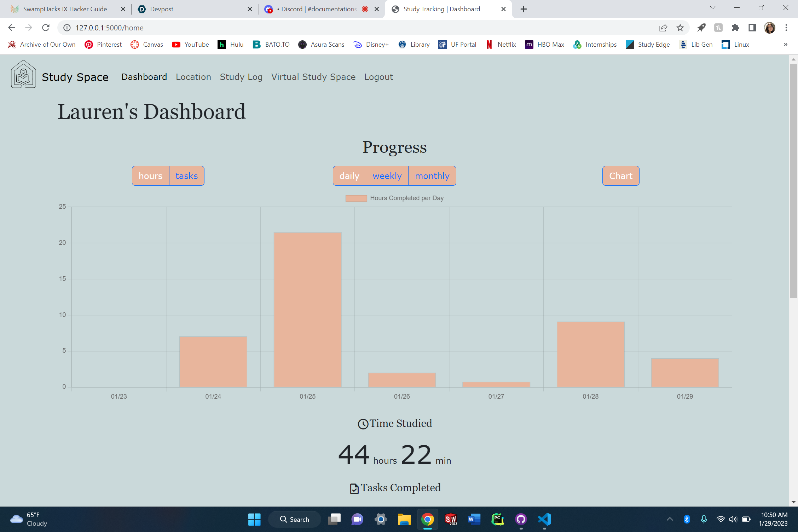Open PyCharm from the taskbar
The height and width of the screenshot is (532, 798).
coord(497,519)
